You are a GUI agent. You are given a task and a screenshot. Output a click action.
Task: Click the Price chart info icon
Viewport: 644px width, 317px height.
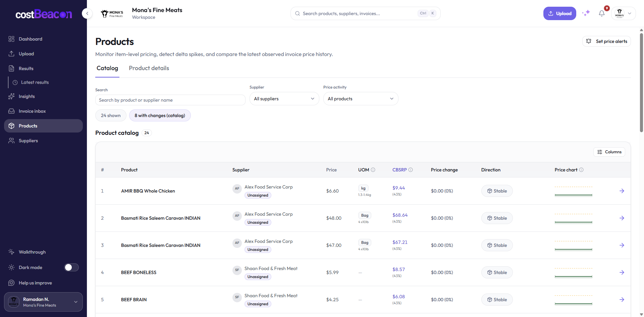coord(581,170)
